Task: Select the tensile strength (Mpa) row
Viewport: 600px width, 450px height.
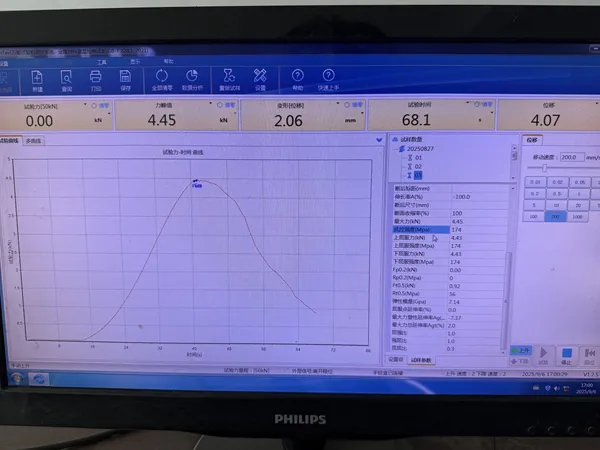Action: (x=450, y=230)
